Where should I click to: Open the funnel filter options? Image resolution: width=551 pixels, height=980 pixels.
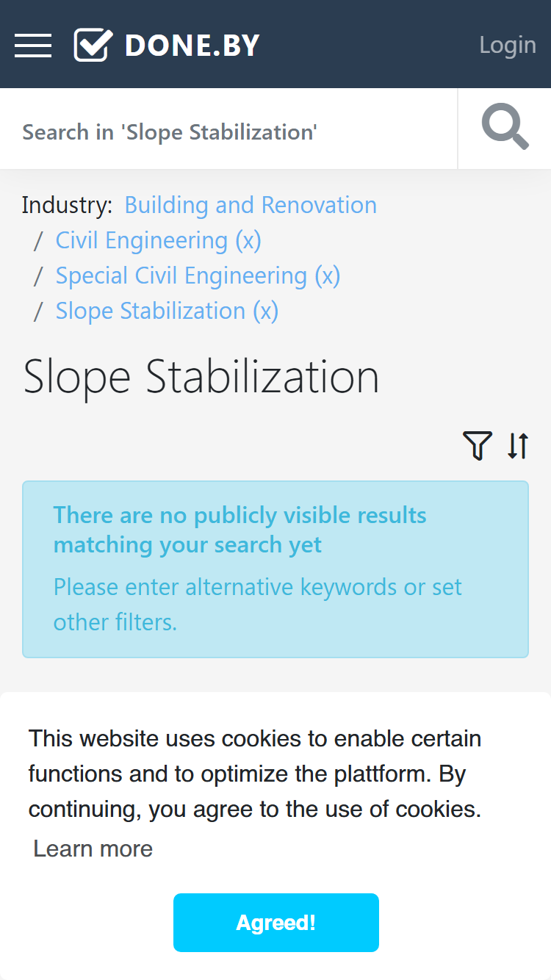[x=478, y=446]
